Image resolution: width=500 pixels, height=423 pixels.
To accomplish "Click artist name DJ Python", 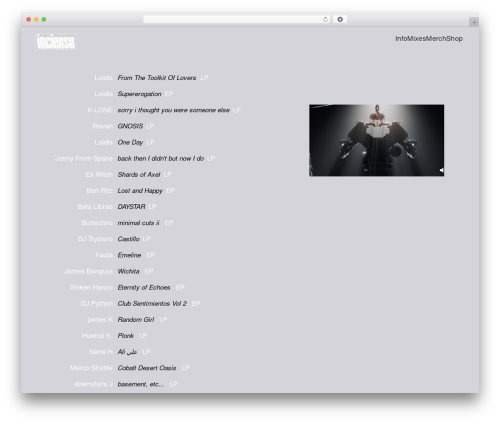I will point(97,303).
